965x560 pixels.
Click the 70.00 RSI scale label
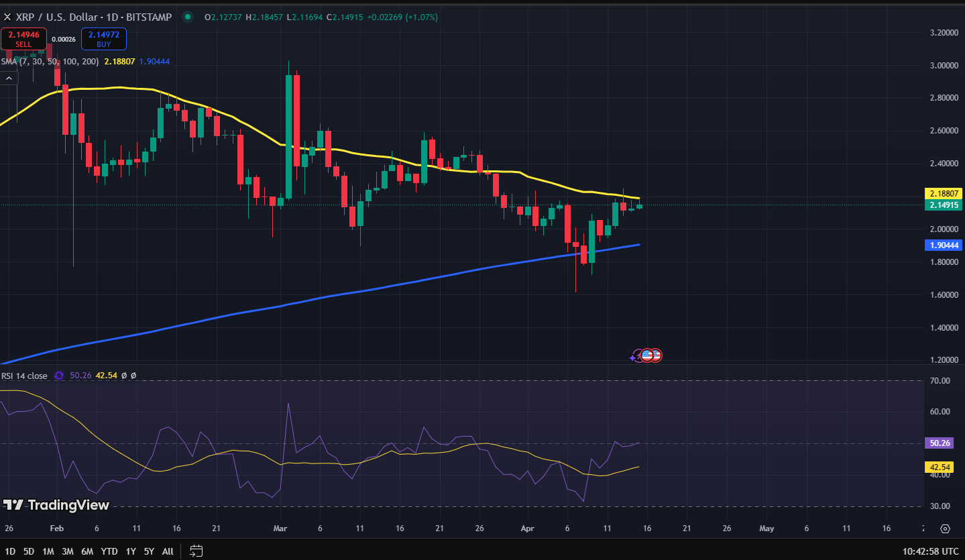[940, 380]
